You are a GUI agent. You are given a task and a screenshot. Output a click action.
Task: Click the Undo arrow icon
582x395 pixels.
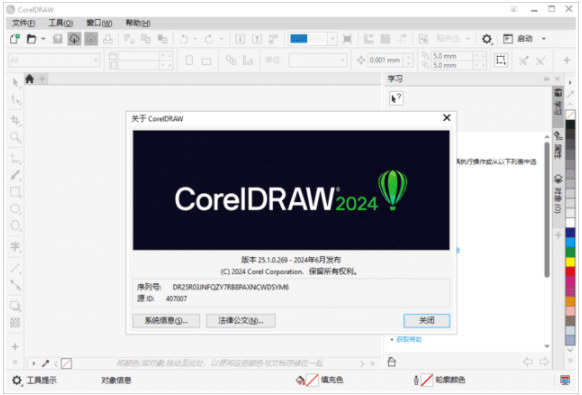point(184,39)
